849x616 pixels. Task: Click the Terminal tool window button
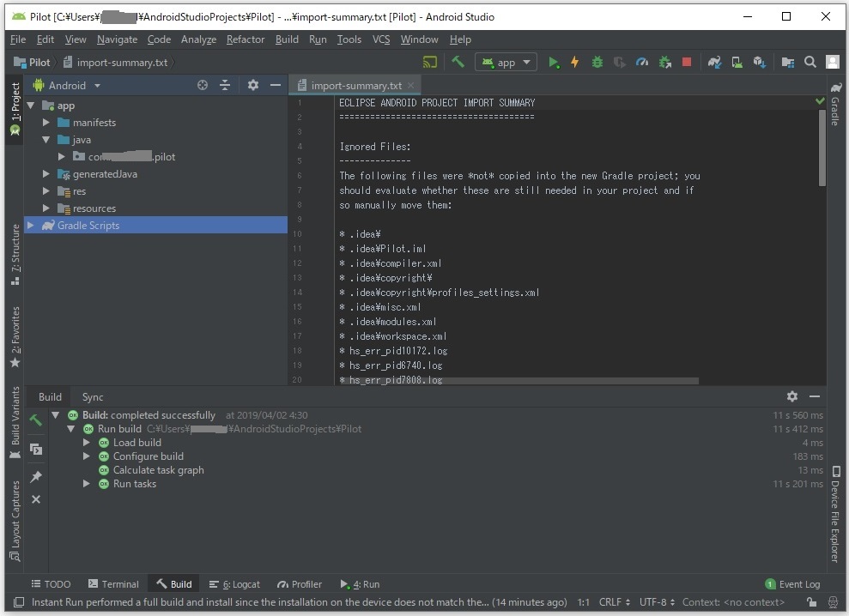[x=112, y=584]
